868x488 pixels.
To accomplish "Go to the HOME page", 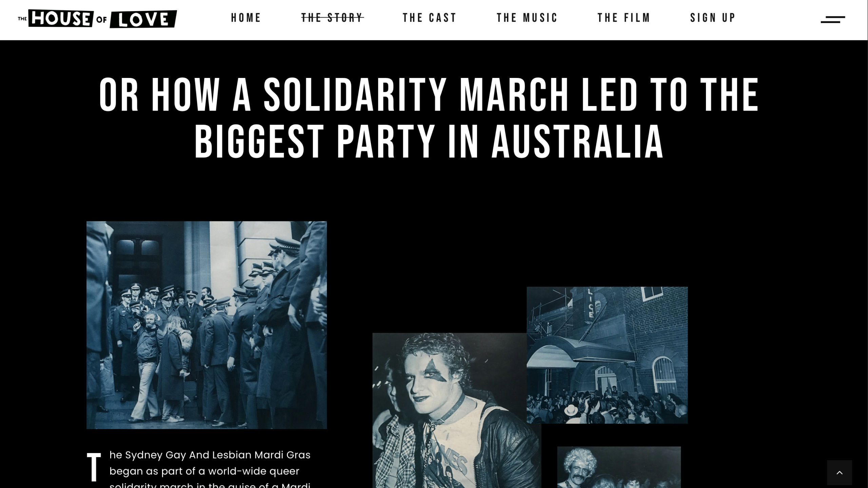I will (x=246, y=18).
